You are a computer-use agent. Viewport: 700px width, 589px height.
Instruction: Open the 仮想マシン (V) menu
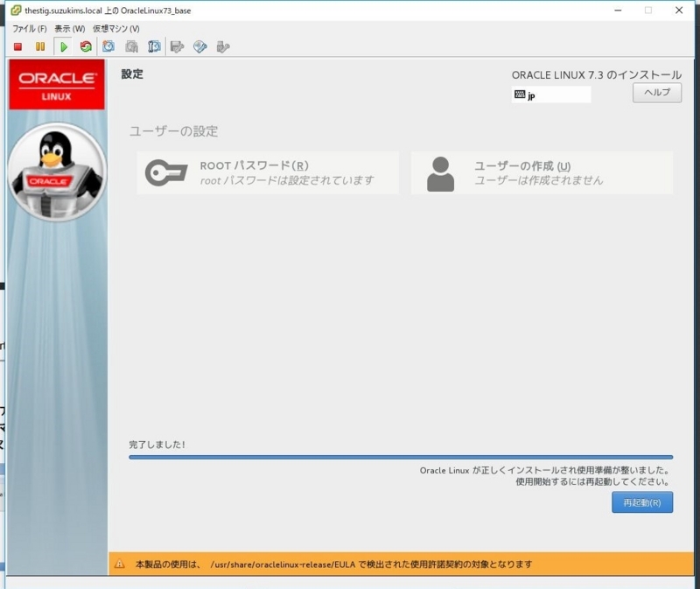pyautogui.click(x=116, y=29)
